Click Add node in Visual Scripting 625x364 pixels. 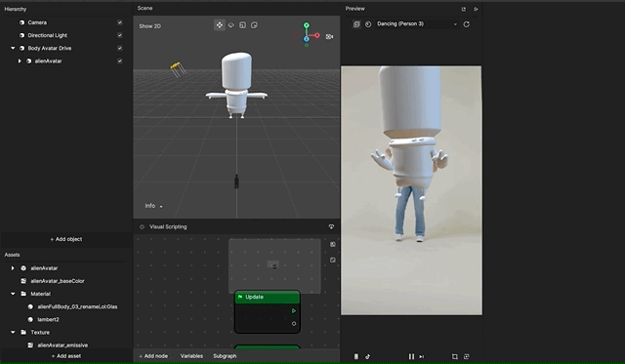click(153, 356)
